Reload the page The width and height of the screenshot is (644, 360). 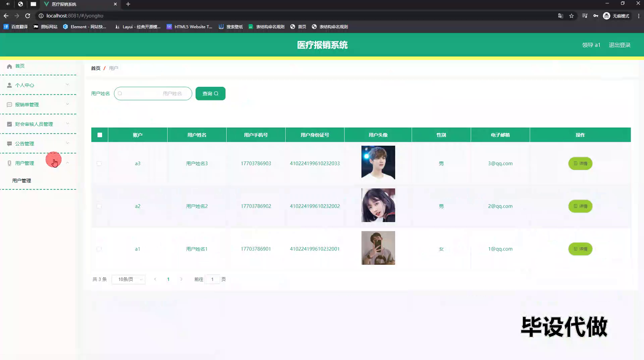click(x=28, y=16)
